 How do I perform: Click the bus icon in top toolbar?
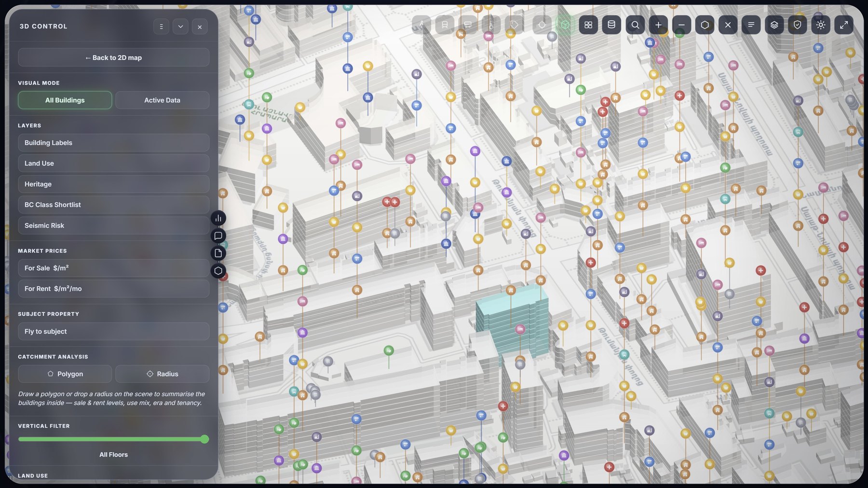point(468,25)
